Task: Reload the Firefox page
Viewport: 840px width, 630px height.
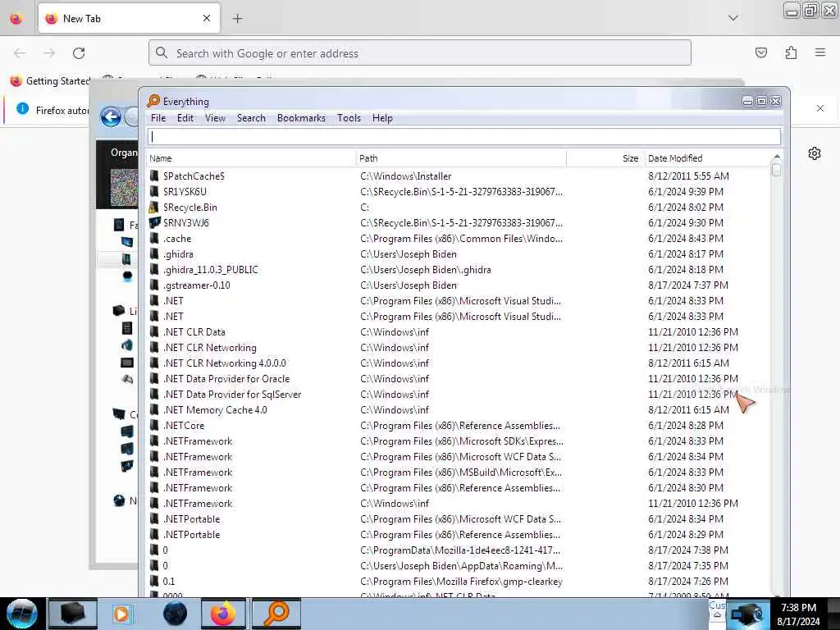Action: pyautogui.click(x=79, y=53)
